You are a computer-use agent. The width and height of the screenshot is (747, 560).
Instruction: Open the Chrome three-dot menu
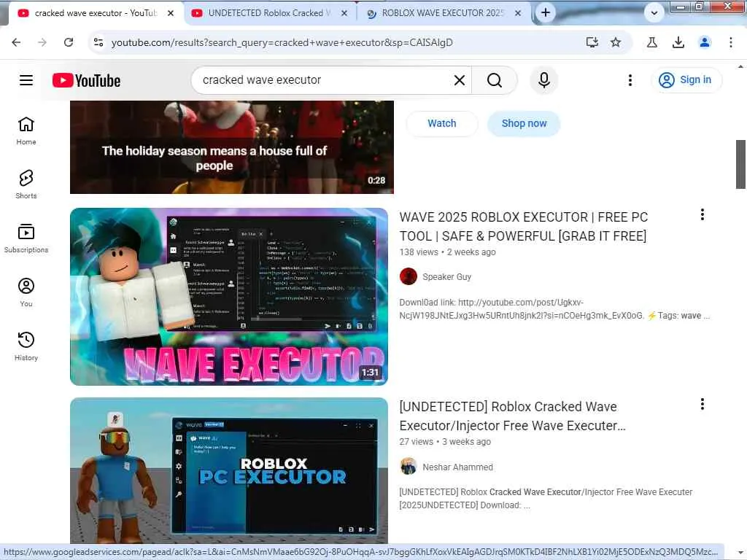tap(731, 42)
